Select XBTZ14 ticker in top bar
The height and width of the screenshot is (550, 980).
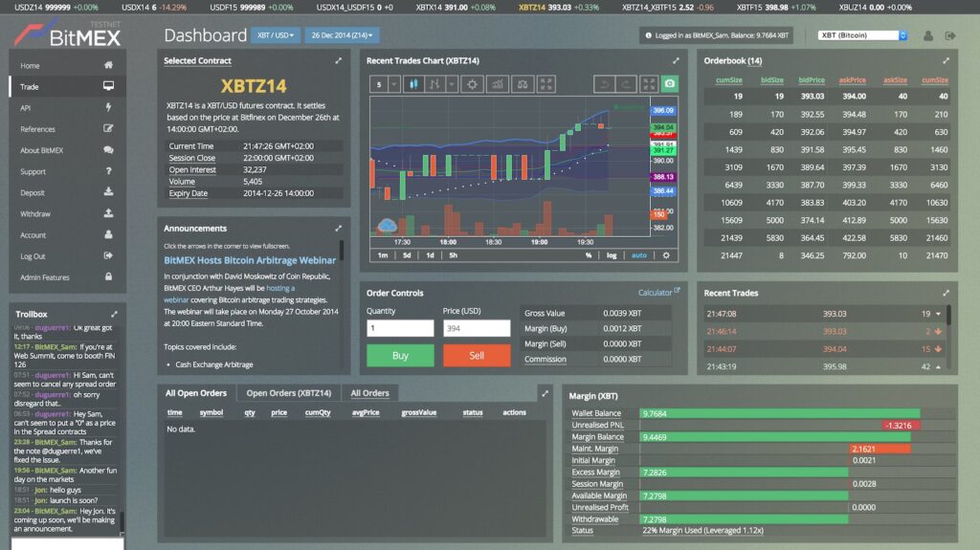click(559, 8)
